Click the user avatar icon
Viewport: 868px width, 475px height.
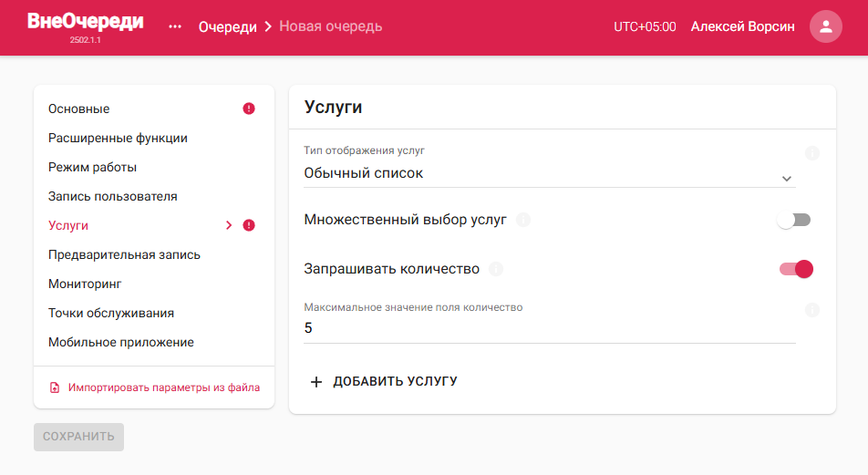(825, 26)
